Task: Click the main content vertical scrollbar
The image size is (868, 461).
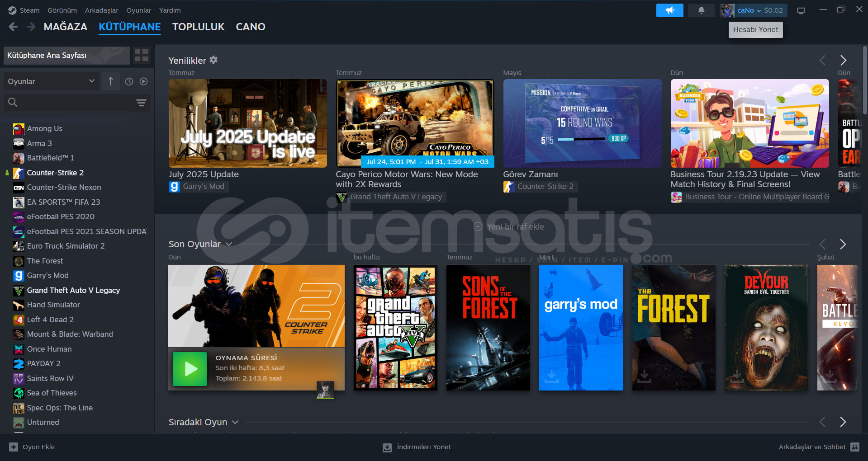Action: click(x=865, y=80)
